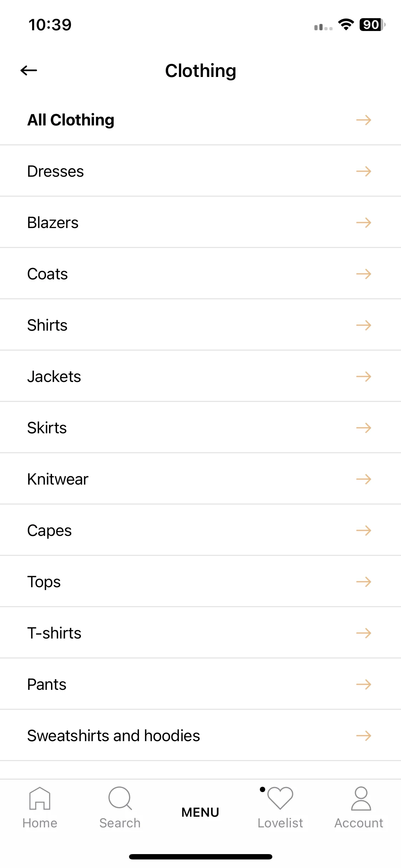Open the Skirts category
Image resolution: width=401 pixels, height=868 pixels.
[200, 428]
